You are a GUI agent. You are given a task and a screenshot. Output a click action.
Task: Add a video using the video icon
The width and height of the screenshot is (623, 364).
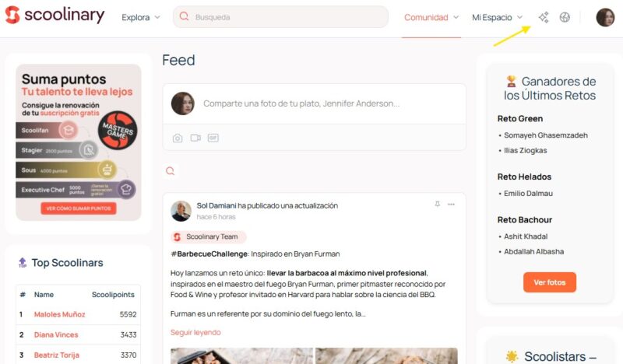tap(195, 138)
